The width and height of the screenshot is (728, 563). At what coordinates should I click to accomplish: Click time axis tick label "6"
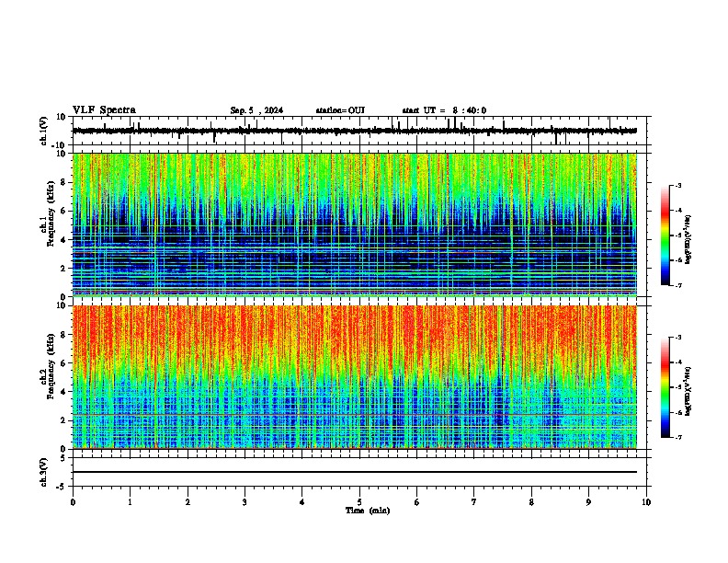[417, 502]
